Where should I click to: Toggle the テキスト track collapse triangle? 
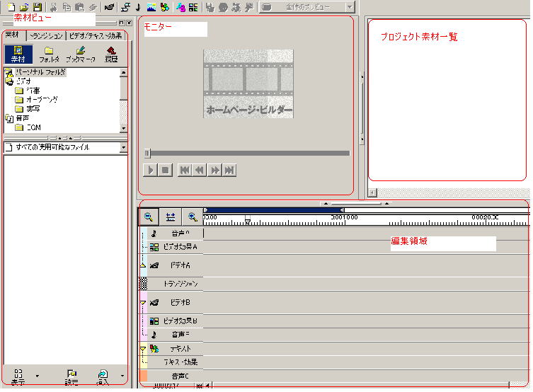click(x=143, y=349)
